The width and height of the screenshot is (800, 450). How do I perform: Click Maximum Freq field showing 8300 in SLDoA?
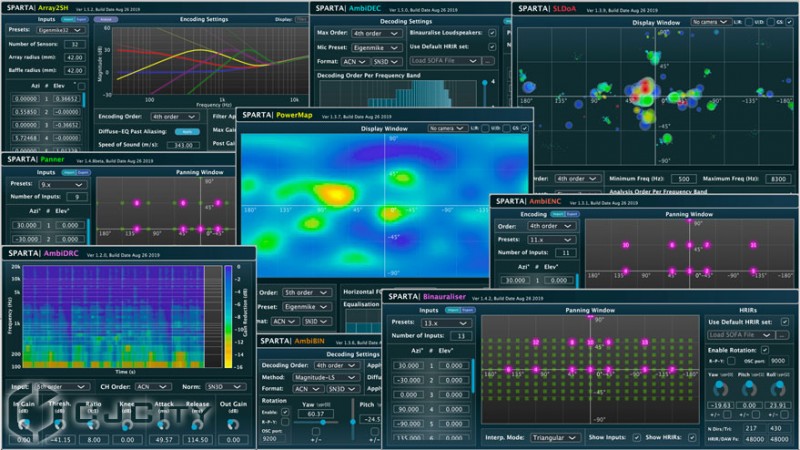tap(778, 179)
